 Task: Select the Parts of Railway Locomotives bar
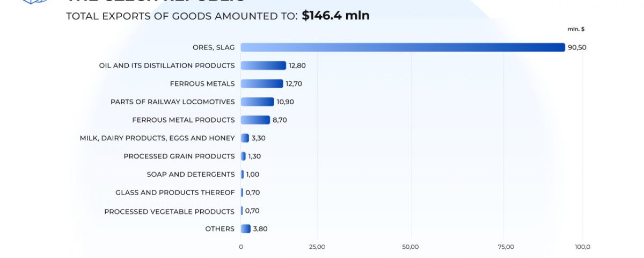click(x=257, y=102)
